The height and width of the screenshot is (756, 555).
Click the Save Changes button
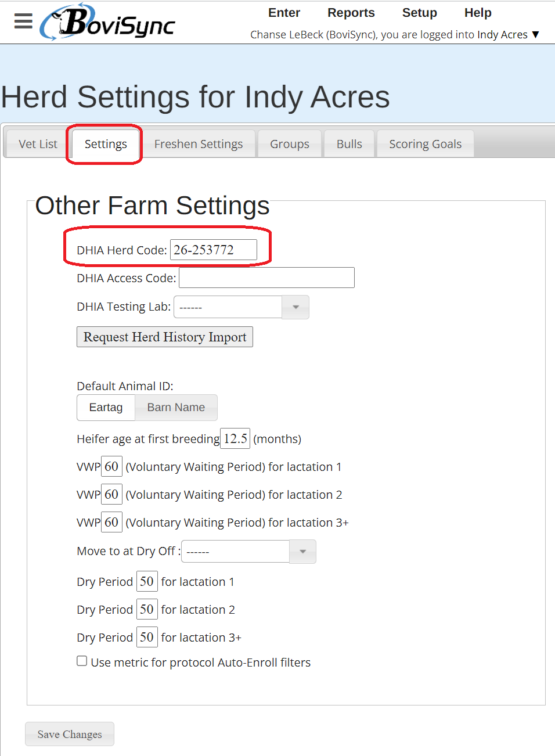70,735
